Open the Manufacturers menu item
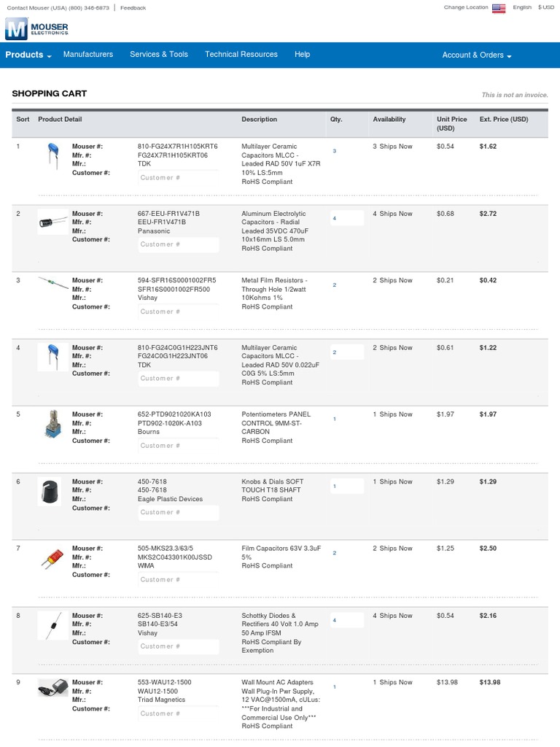The height and width of the screenshot is (747, 560). pyautogui.click(x=88, y=55)
